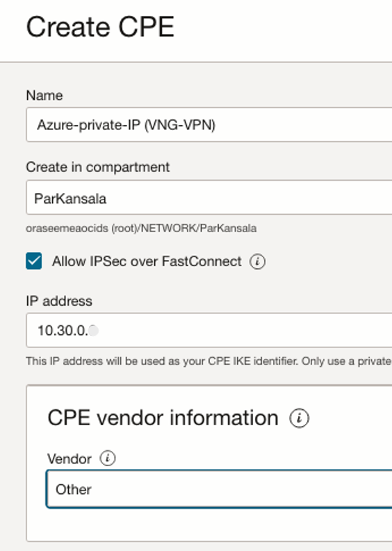
Task: Click compartment path oraseemeaocids (root)/NETWORK/ParKansala
Action: point(141,229)
